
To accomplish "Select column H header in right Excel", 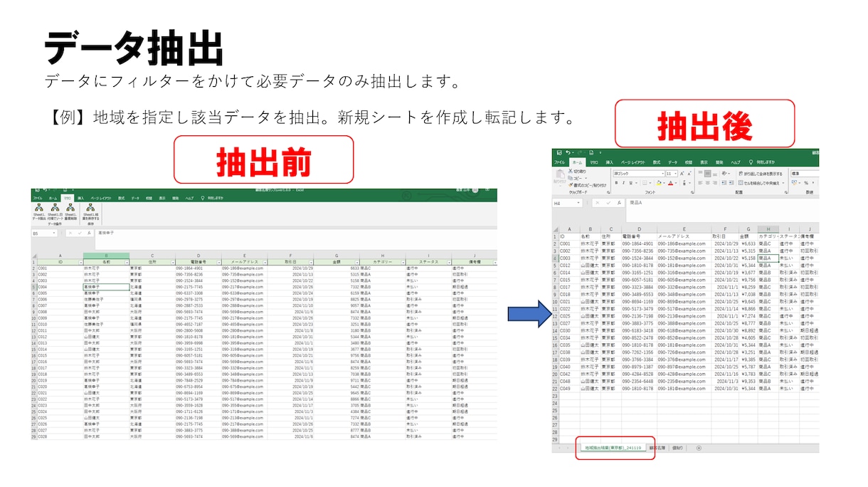I will pos(767,229).
